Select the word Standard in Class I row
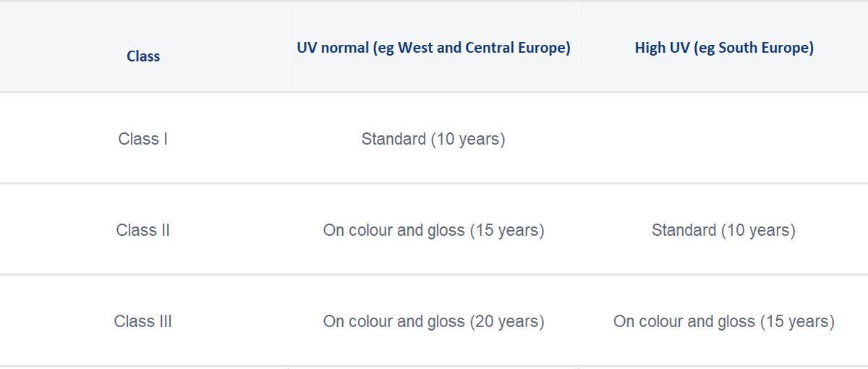 pyautogui.click(x=393, y=139)
